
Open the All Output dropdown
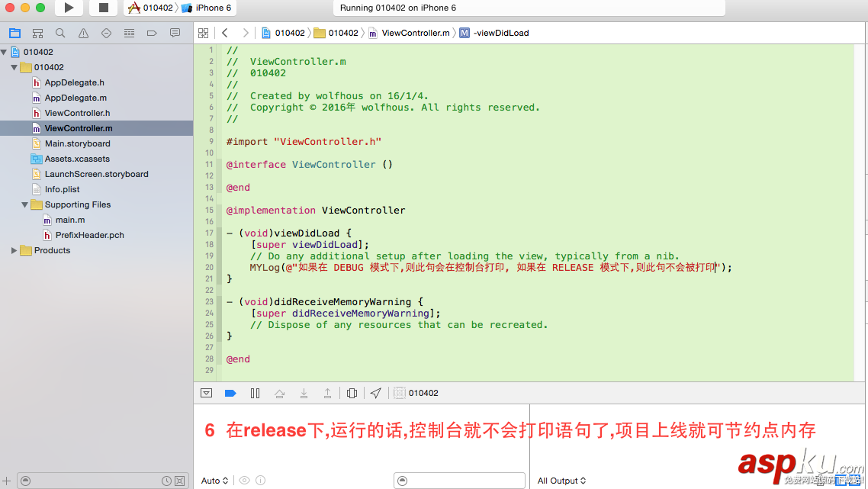coord(561,481)
